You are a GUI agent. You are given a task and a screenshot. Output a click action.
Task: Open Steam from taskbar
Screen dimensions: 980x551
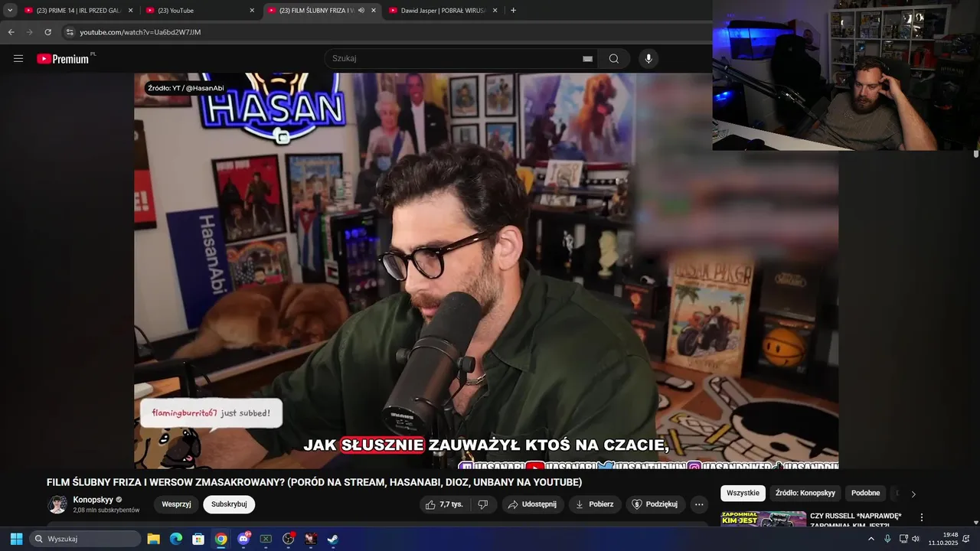pyautogui.click(x=333, y=539)
